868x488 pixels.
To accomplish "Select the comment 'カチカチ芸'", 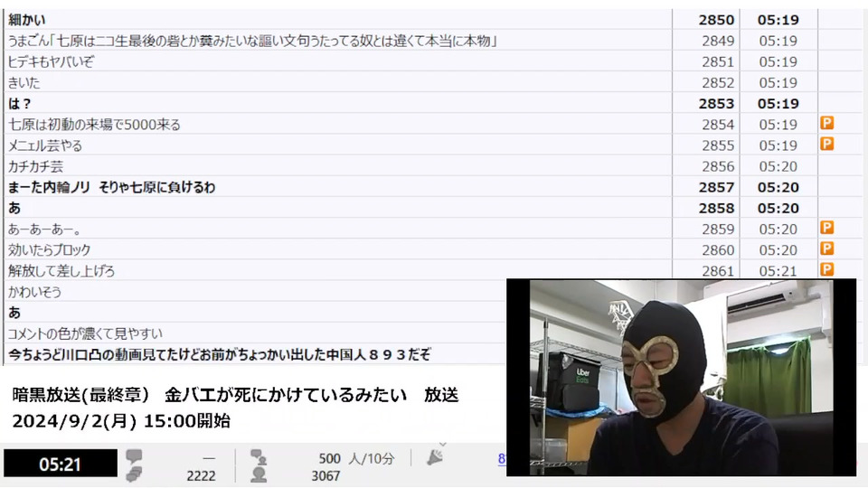I will pos(35,166).
